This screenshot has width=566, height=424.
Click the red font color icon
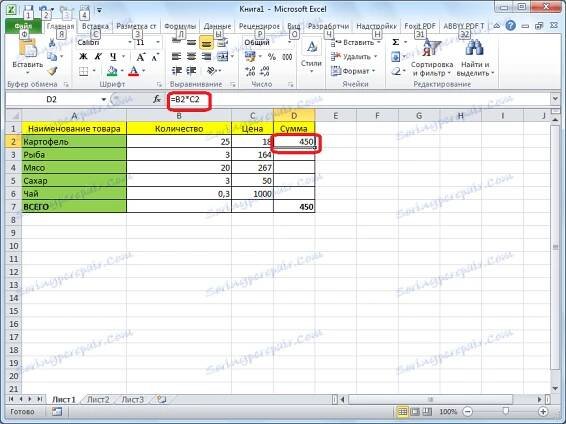(x=134, y=71)
